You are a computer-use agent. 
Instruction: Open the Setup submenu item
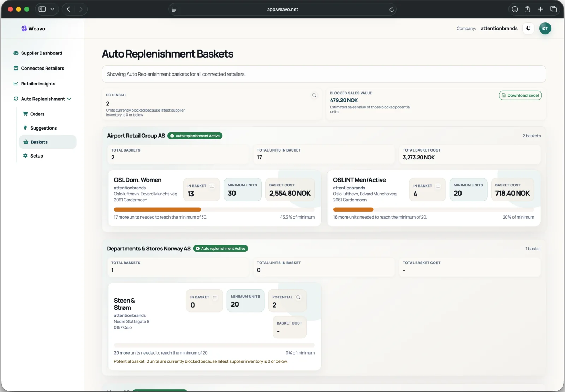coord(37,156)
